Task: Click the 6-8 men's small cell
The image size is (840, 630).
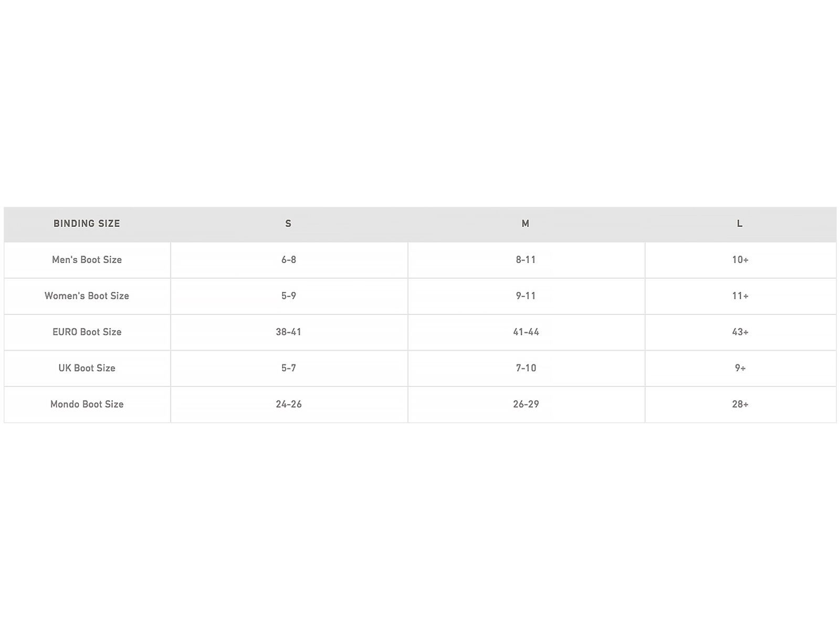Action: (289, 260)
